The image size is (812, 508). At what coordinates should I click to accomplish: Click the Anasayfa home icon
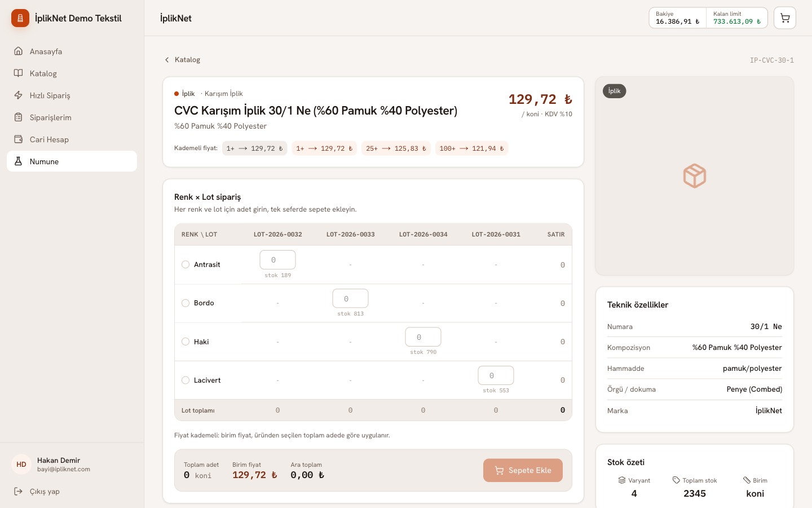(x=19, y=51)
